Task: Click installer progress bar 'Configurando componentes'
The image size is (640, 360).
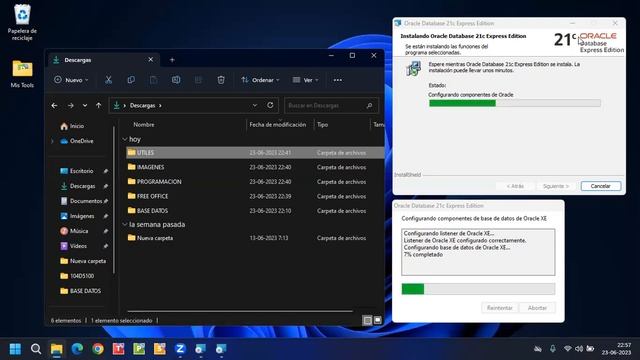Action: [515, 103]
